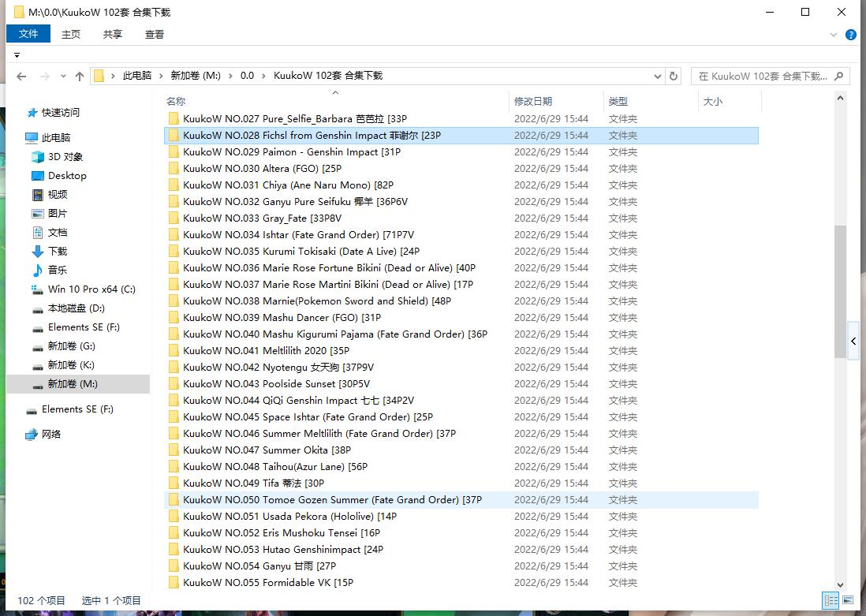This screenshot has width=866, height=616.
Task: Click 新加卷 (M:) in address breadcrumb
Action: coord(196,76)
